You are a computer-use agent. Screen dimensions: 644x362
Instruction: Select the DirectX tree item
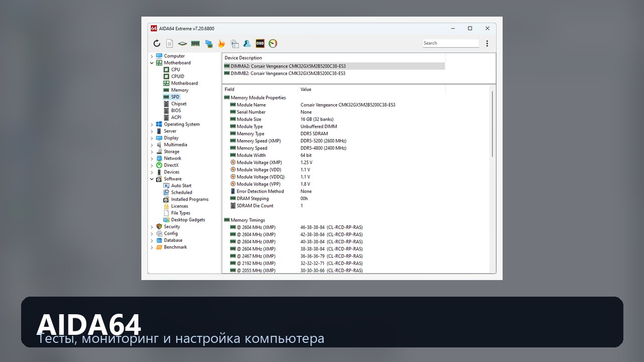(168, 165)
